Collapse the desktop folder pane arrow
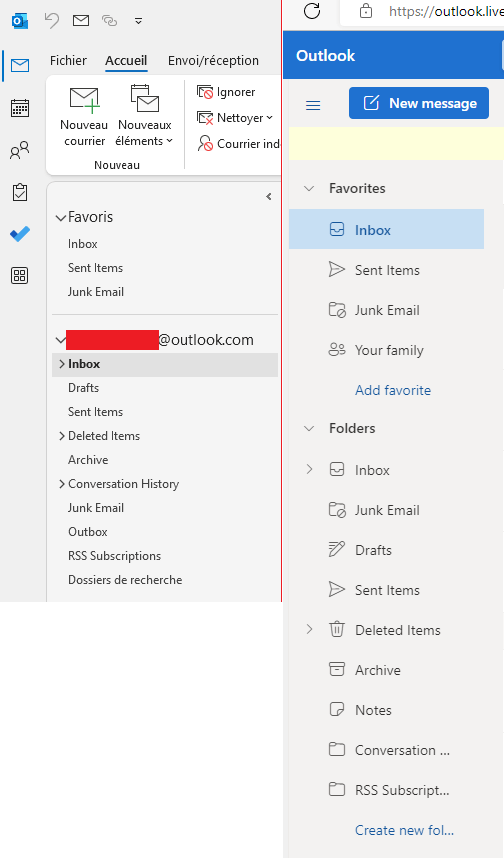 (x=269, y=196)
